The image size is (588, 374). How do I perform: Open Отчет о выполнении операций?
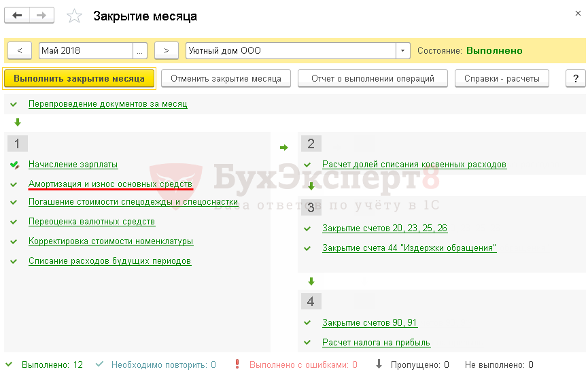[373, 79]
